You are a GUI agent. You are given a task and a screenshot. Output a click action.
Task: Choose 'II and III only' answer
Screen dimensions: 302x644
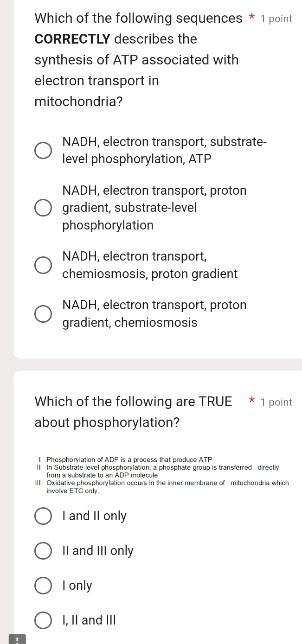pos(43,550)
